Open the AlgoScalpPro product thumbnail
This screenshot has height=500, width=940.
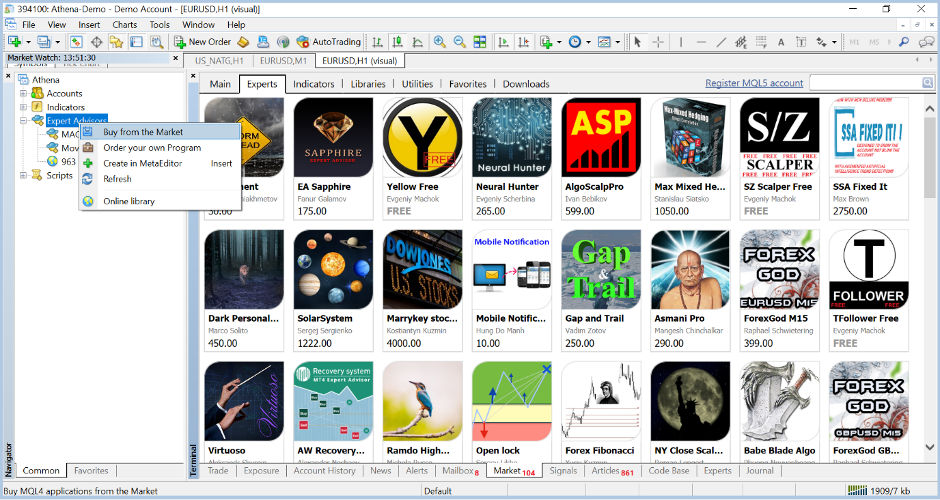[601, 137]
